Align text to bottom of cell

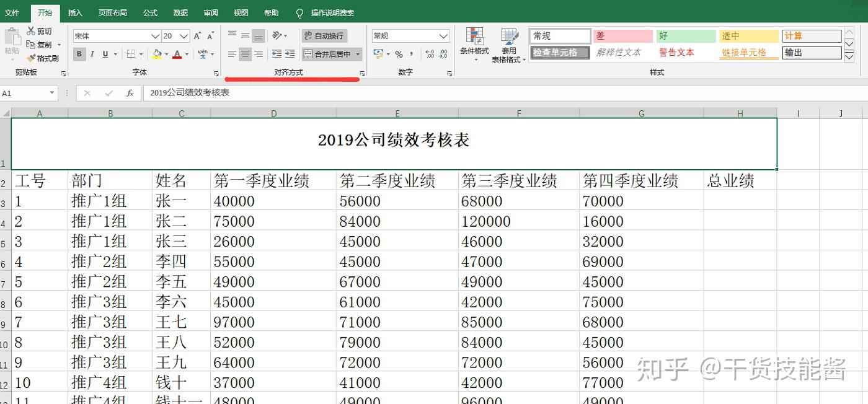click(259, 35)
